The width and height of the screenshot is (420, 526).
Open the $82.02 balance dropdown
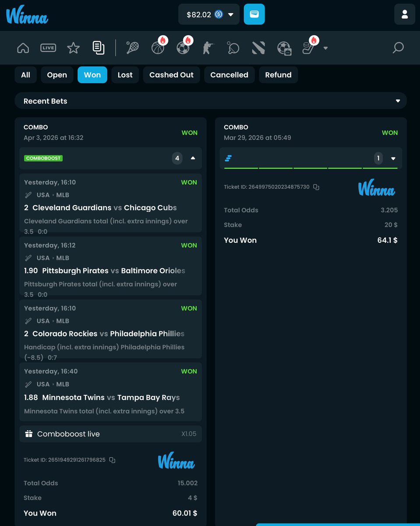tap(209, 14)
